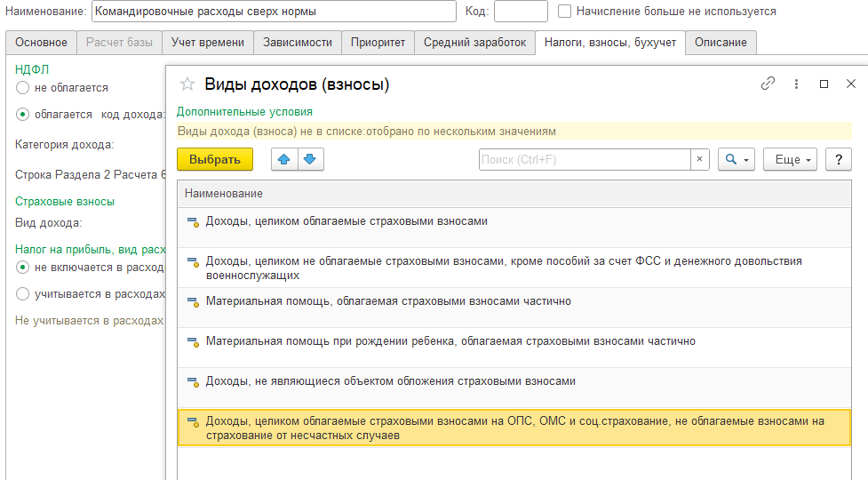Select НДФЛ не облагается radio button
Viewport: 868px width, 480px height.
click(x=22, y=87)
